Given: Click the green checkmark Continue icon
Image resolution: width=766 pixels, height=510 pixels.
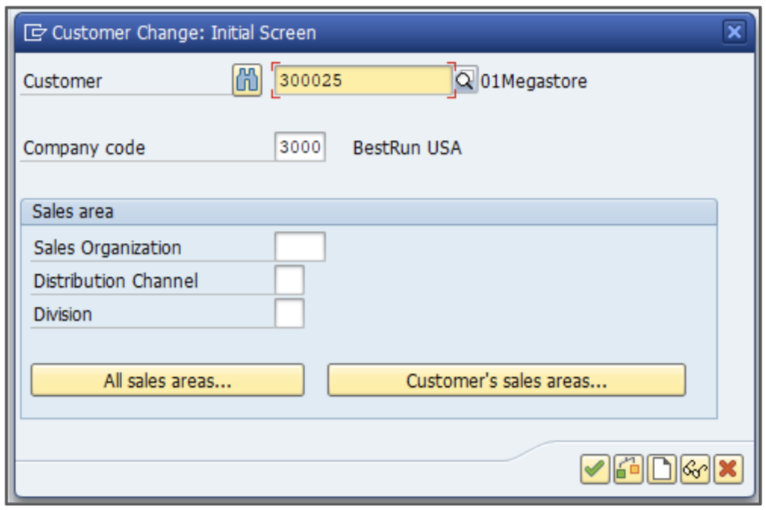Looking at the screenshot, I should coord(595,468).
